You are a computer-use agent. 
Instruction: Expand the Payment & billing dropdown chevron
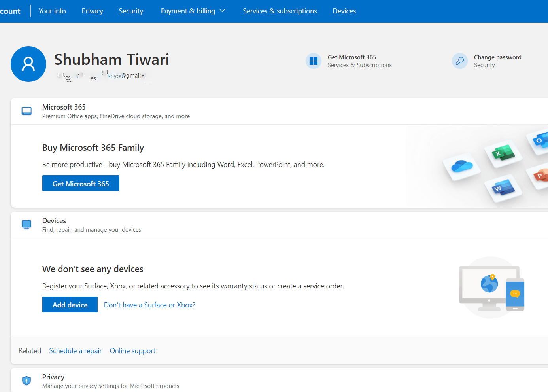click(x=222, y=11)
